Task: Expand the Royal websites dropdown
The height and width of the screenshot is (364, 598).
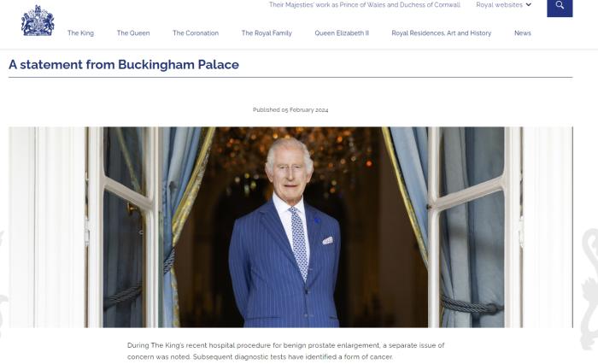Action: click(x=503, y=5)
